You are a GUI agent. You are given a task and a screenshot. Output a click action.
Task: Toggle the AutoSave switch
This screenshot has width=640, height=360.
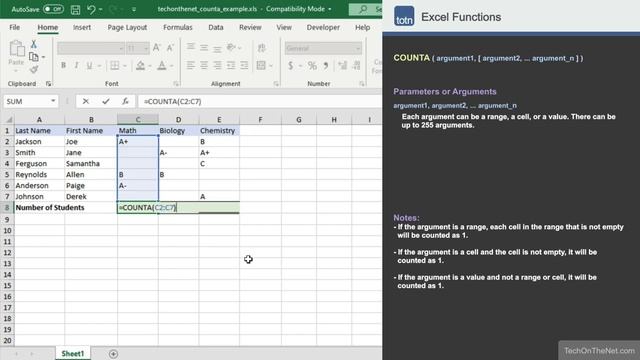(x=53, y=9)
